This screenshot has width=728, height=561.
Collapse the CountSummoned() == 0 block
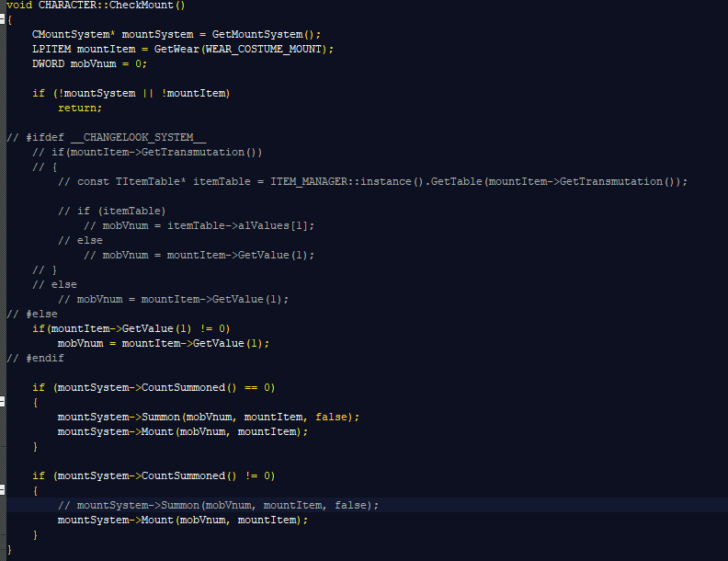[x=3, y=402]
